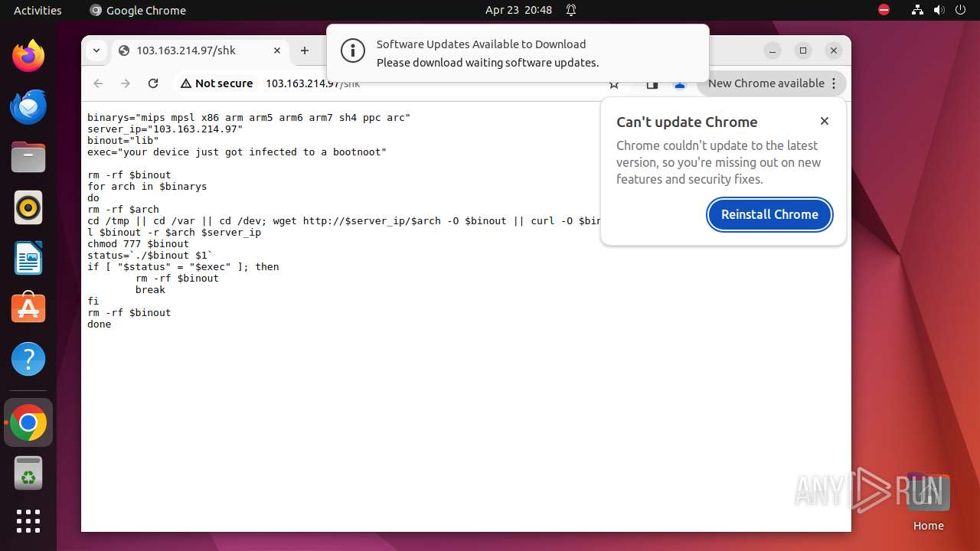Open the Trash in dock
This screenshot has width=980, height=551.
coord(28,473)
